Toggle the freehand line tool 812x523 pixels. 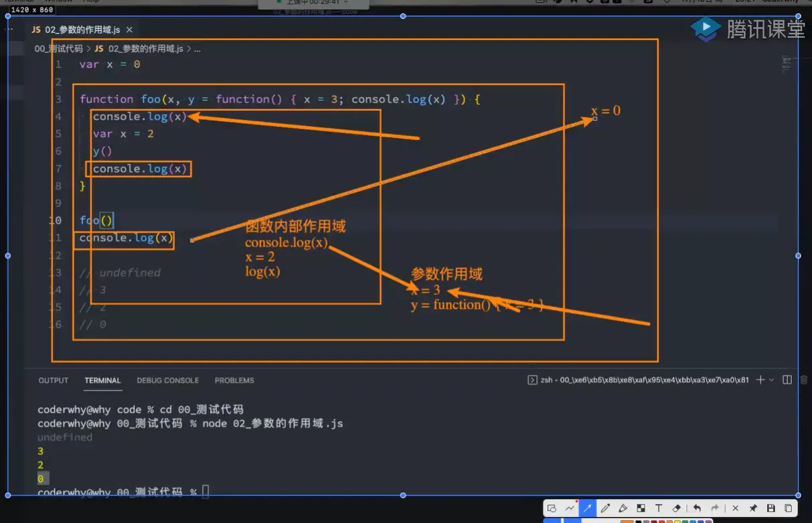(x=570, y=509)
